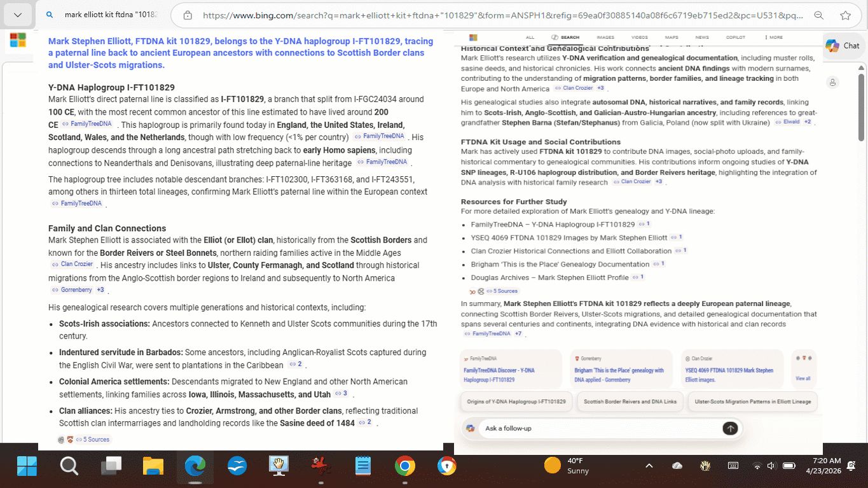Click the Copilot Chat icon in sidebar

[x=842, y=46]
